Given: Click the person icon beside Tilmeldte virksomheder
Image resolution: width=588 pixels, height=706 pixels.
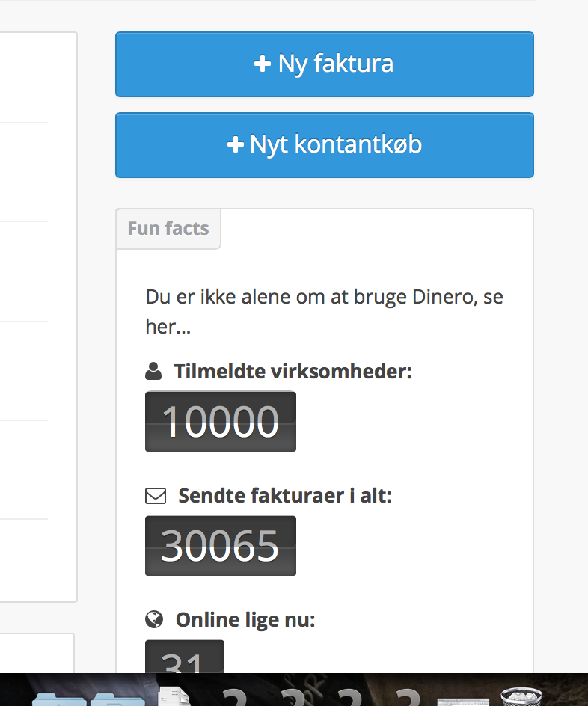Looking at the screenshot, I should coord(153,372).
